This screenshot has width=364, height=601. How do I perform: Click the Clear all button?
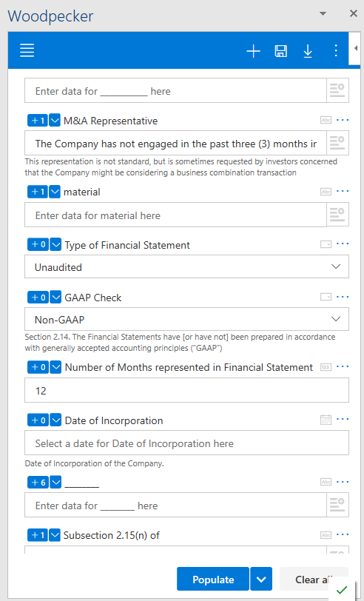[x=314, y=579]
